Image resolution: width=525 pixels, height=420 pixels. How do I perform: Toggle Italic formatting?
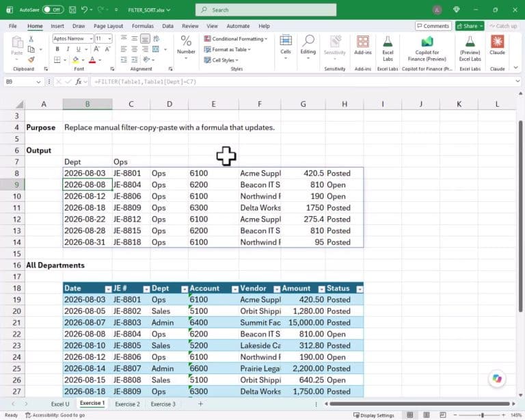pos(68,49)
